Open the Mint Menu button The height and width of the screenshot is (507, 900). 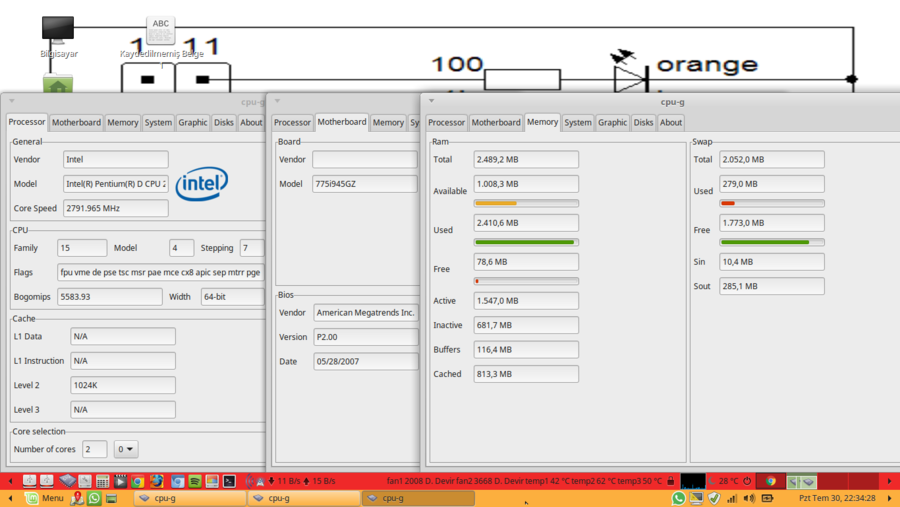click(45, 498)
